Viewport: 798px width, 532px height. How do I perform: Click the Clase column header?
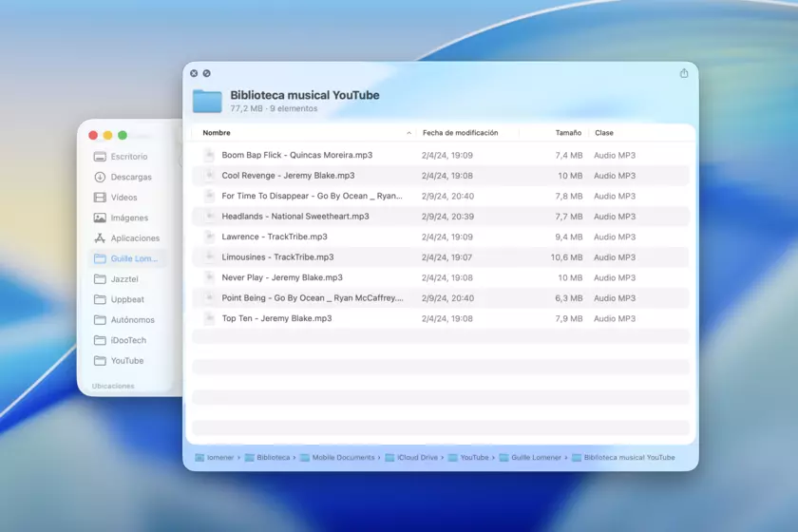(x=604, y=133)
